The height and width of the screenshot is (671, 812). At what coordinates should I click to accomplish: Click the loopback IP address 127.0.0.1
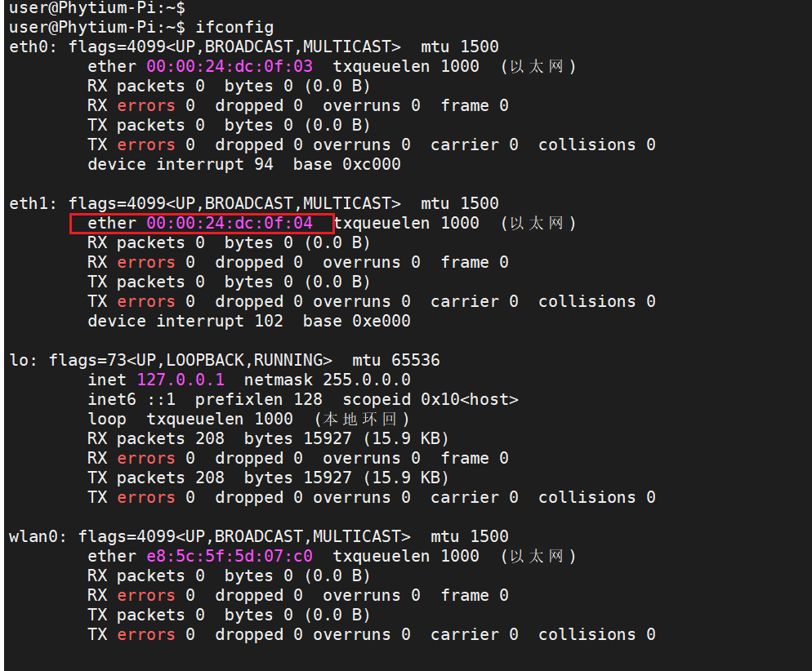181,380
